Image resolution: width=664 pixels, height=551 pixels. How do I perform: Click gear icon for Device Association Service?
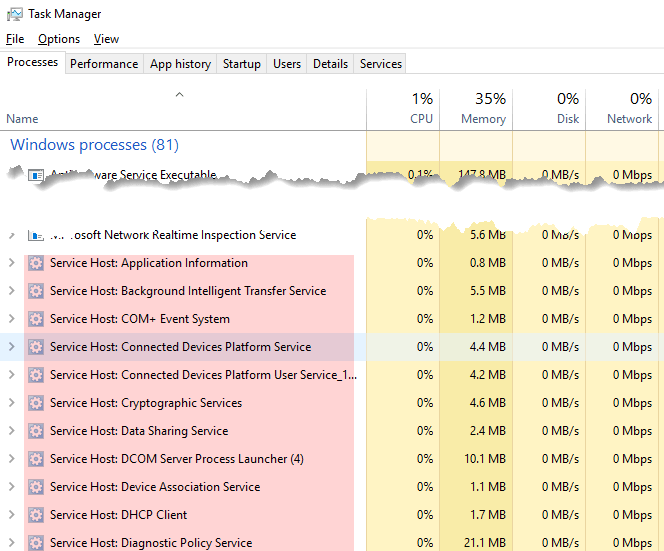click(x=36, y=487)
